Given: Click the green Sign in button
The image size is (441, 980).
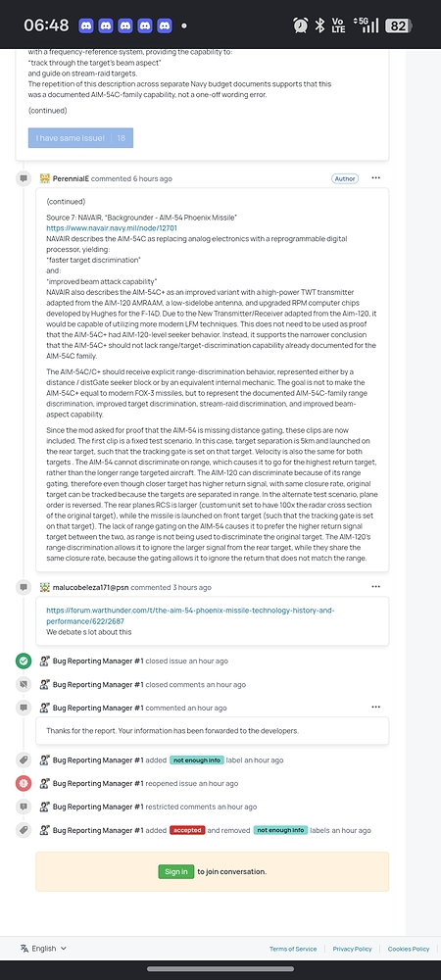Looking at the screenshot, I should [x=176, y=871].
